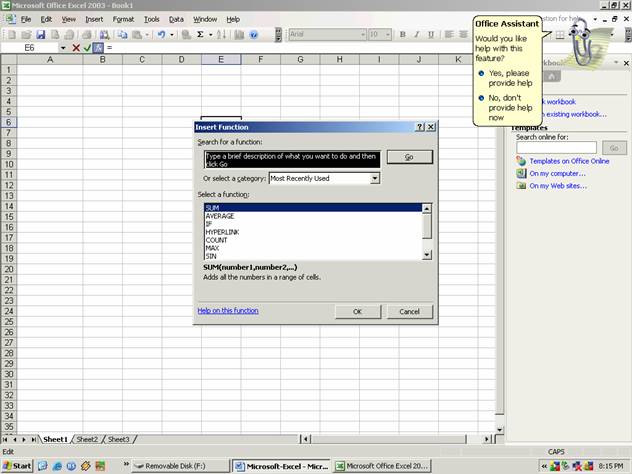This screenshot has width=632, height=474.
Task: Click the Print toolbar icon
Action: point(87,35)
